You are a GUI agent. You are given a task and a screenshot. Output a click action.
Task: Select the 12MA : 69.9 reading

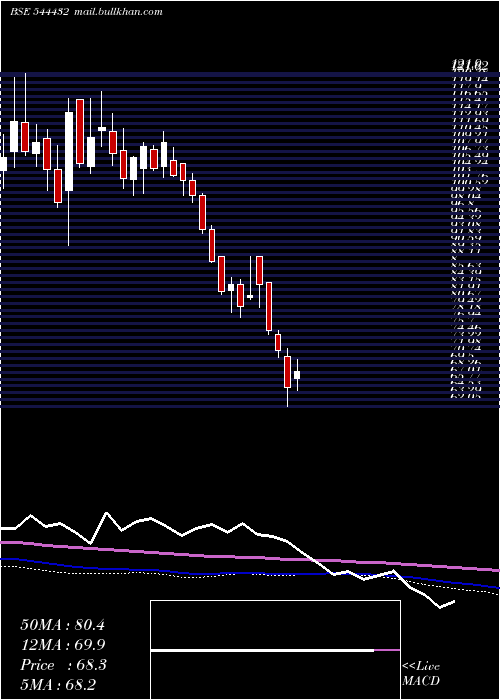(63, 645)
